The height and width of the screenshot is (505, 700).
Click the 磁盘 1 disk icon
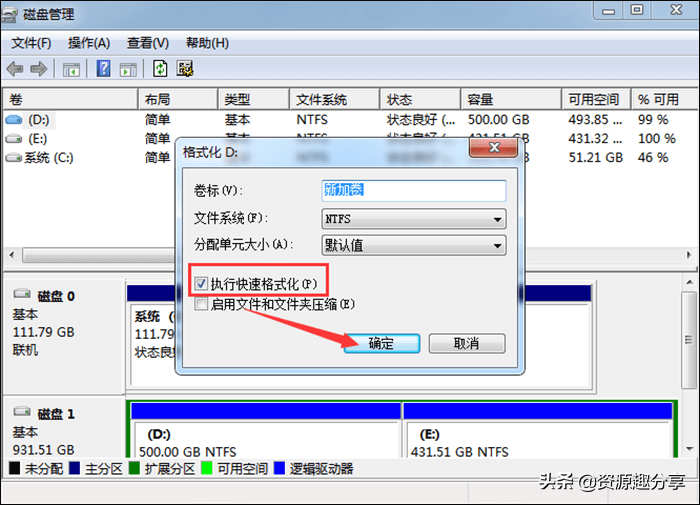(x=22, y=411)
